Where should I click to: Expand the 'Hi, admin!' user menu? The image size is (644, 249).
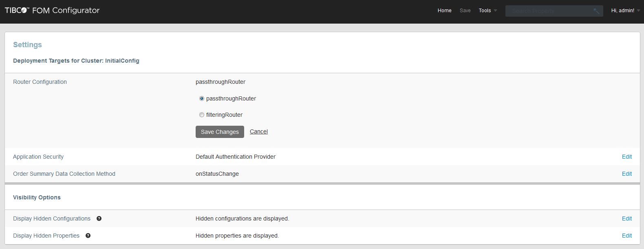pyautogui.click(x=625, y=11)
